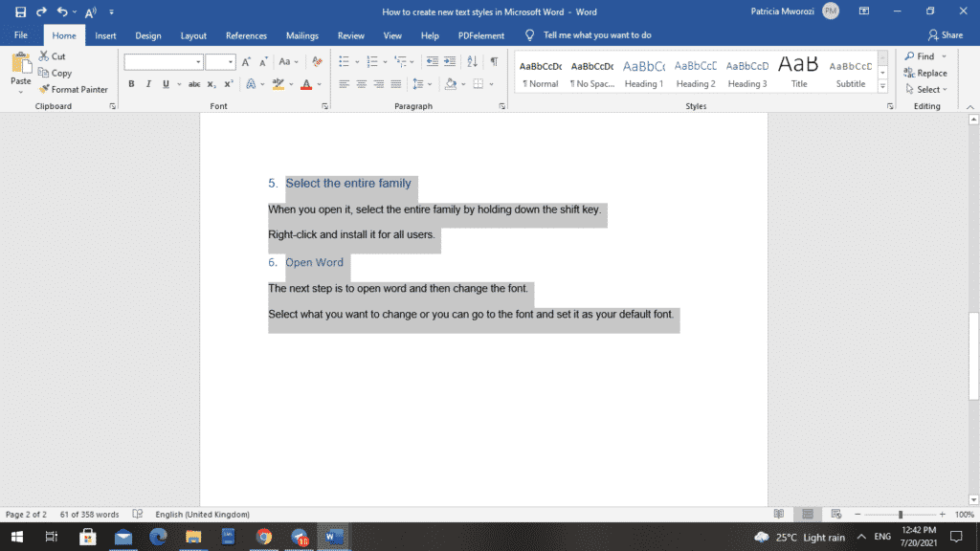This screenshot has width=980, height=551.
Task: Justify the paragraph text
Action: (x=396, y=84)
